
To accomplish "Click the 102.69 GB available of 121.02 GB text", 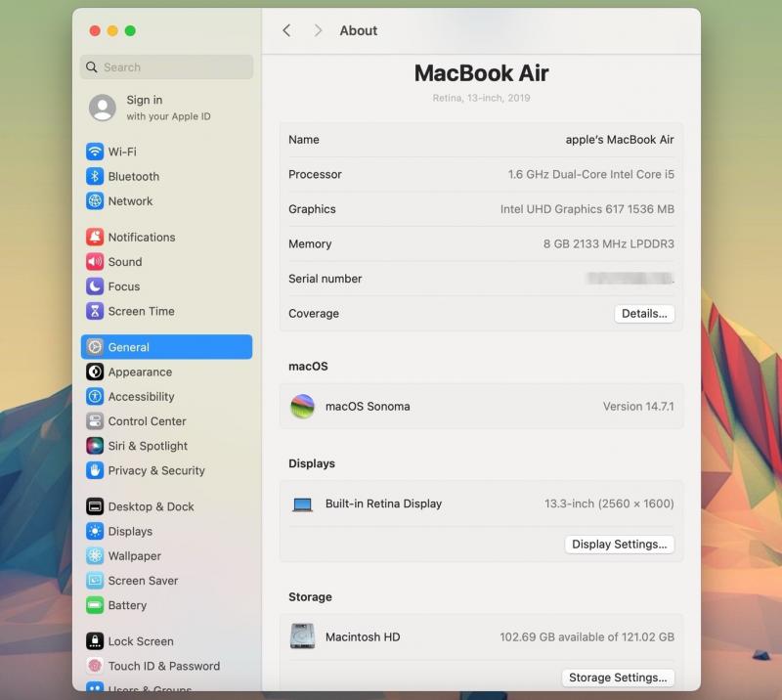I will click(x=587, y=636).
